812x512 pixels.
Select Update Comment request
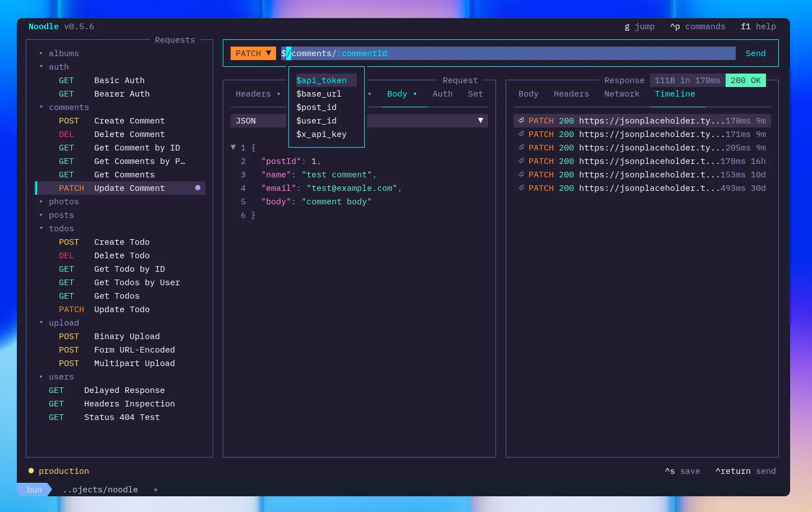121,188
